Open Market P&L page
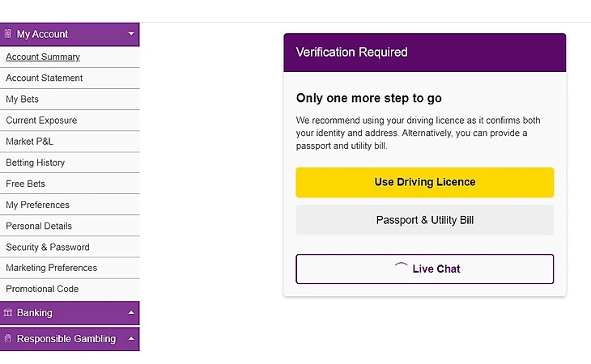The image size is (591, 364). [x=70, y=142]
